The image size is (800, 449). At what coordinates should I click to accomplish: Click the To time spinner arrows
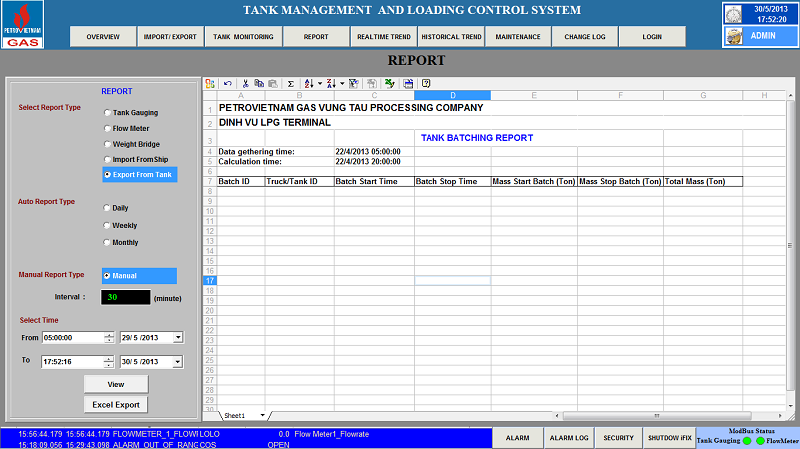(109, 362)
